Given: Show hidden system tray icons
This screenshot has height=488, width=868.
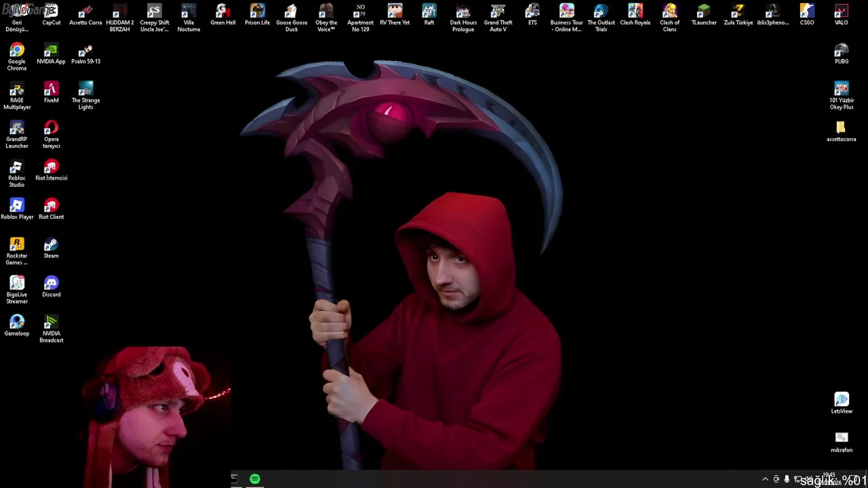Looking at the screenshot, I should click(765, 479).
